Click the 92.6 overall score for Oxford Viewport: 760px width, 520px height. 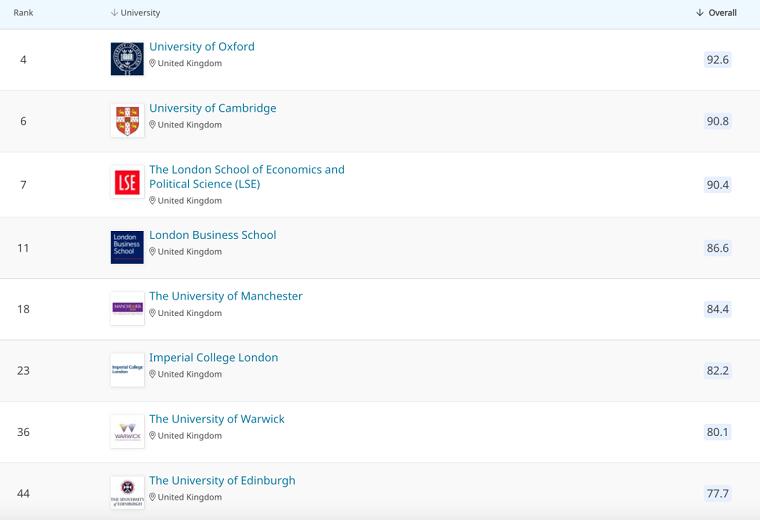click(x=717, y=60)
